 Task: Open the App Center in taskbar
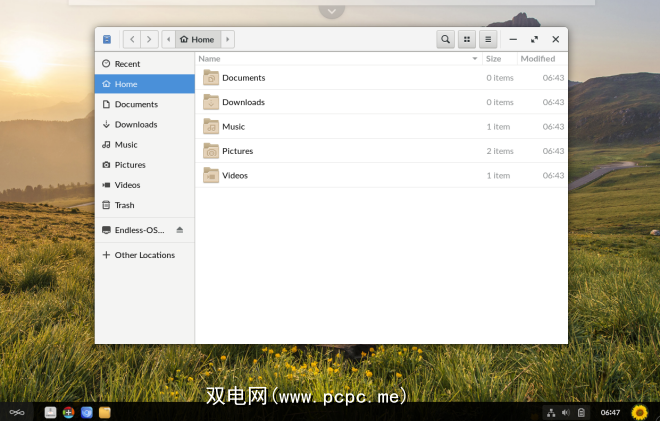coord(51,413)
